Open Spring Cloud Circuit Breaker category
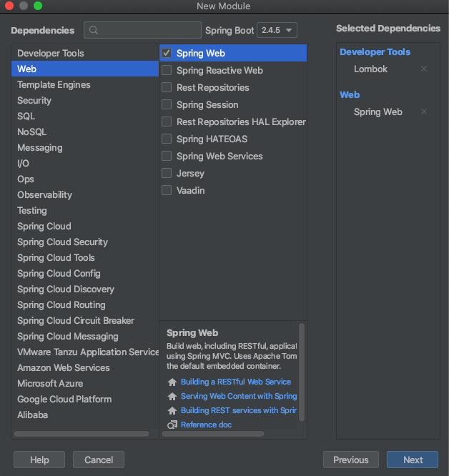 coord(85,321)
